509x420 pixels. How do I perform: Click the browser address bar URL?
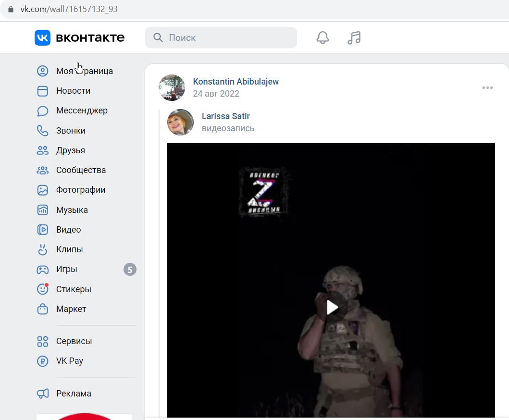[x=69, y=9]
